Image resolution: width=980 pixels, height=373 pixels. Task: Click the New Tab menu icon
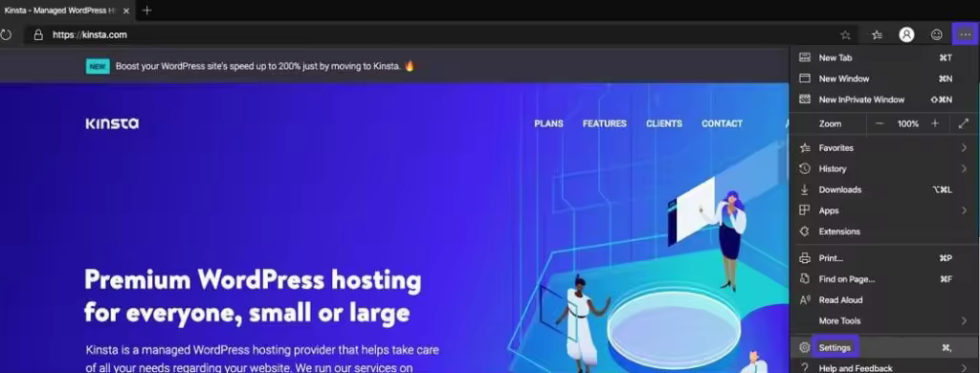805,57
